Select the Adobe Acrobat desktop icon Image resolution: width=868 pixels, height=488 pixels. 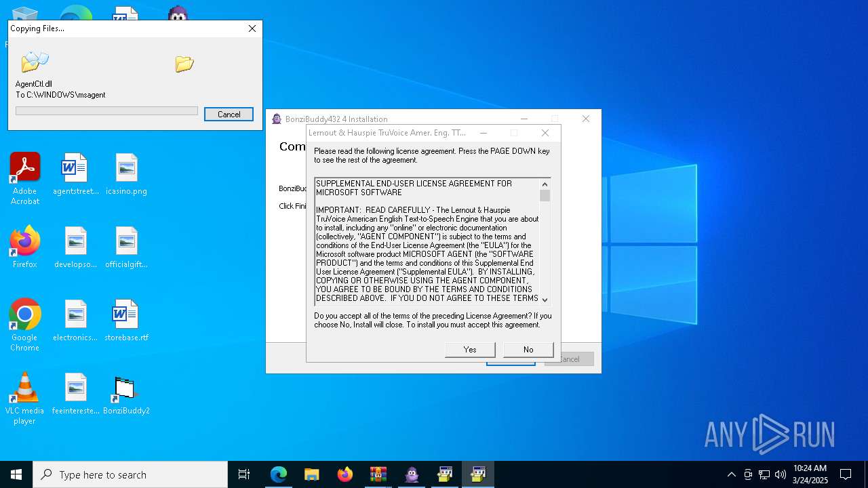(x=25, y=179)
